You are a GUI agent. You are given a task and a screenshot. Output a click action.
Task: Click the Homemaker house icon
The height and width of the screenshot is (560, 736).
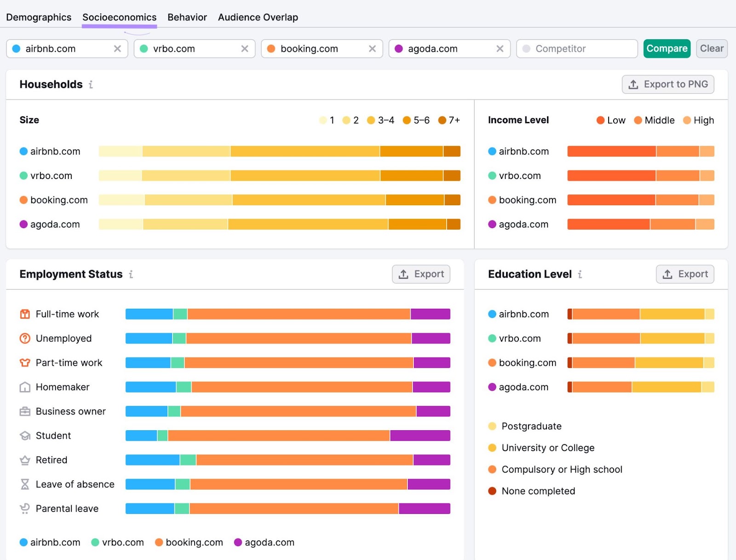(x=24, y=387)
